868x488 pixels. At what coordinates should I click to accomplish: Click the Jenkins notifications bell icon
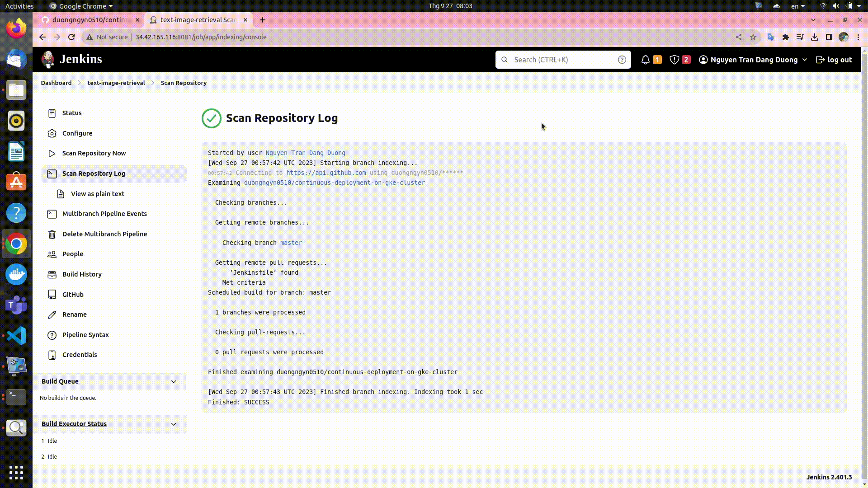click(646, 60)
